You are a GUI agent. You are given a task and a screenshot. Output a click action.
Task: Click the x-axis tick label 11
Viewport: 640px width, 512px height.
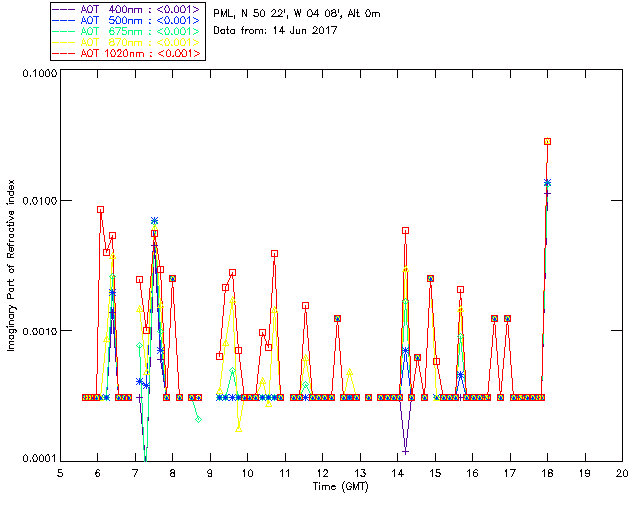285,473
